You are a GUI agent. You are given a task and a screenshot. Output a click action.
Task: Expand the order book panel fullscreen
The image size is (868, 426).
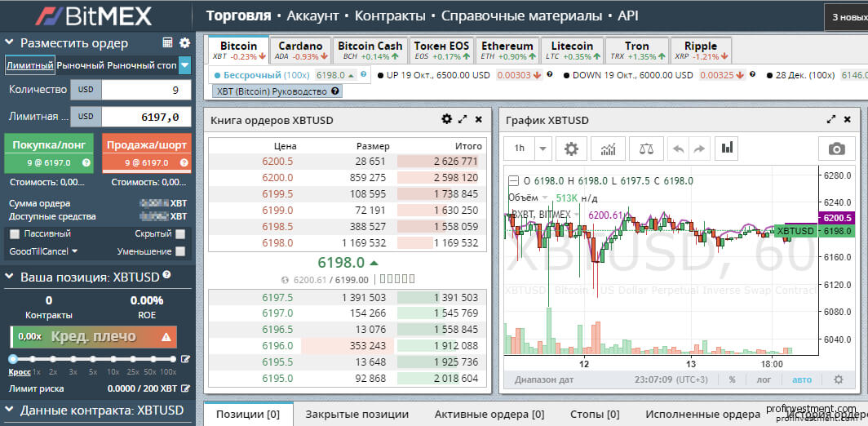tap(463, 119)
